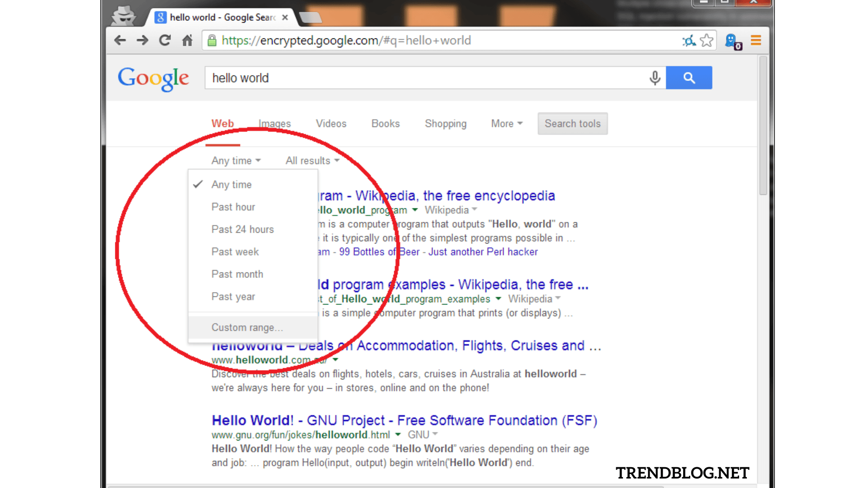This screenshot has height=488, width=868.
Task: Close the hello world browser tab
Action: (285, 17)
